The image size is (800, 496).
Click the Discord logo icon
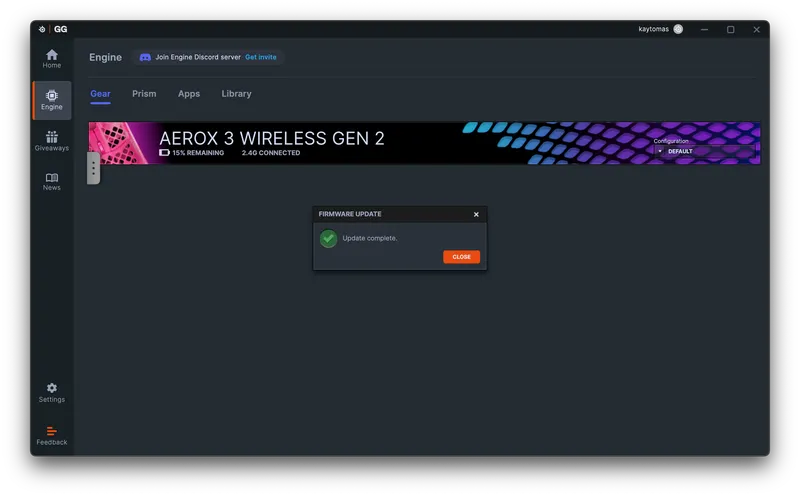pyautogui.click(x=145, y=57)
